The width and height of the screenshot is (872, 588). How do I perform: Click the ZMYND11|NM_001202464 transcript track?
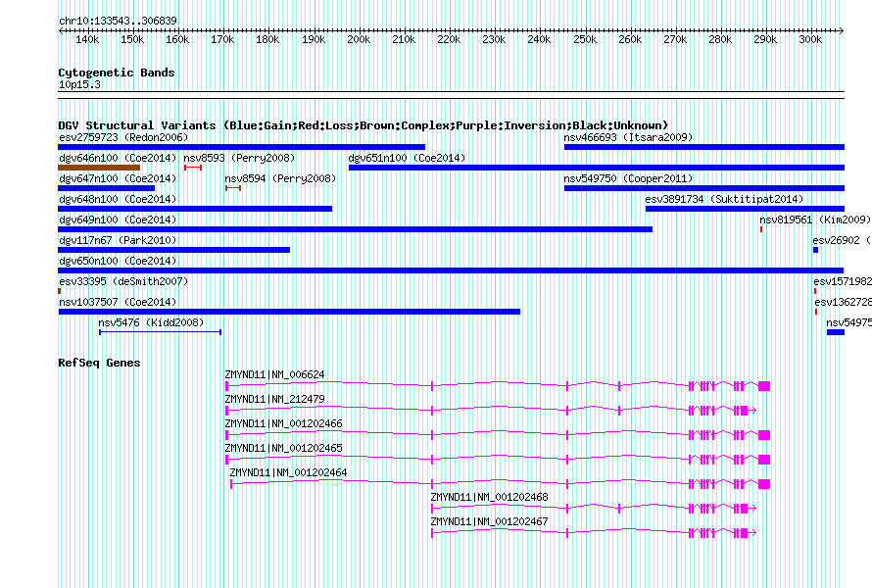tap(501, 484)
